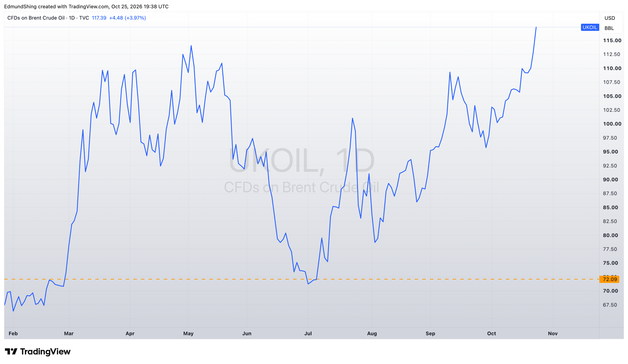Click the May label on time axis
Image resolution: width=628 pixels, height=364 pixels.
pos(188,333)
